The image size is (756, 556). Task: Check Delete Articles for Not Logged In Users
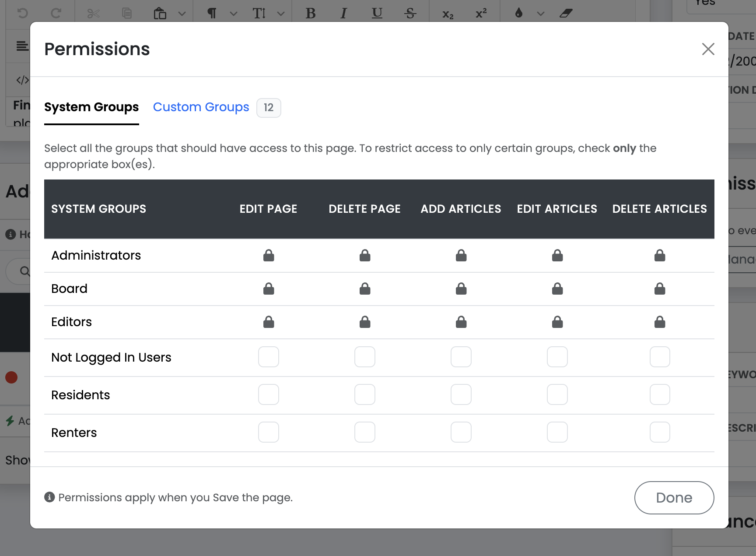click(660, 357)
